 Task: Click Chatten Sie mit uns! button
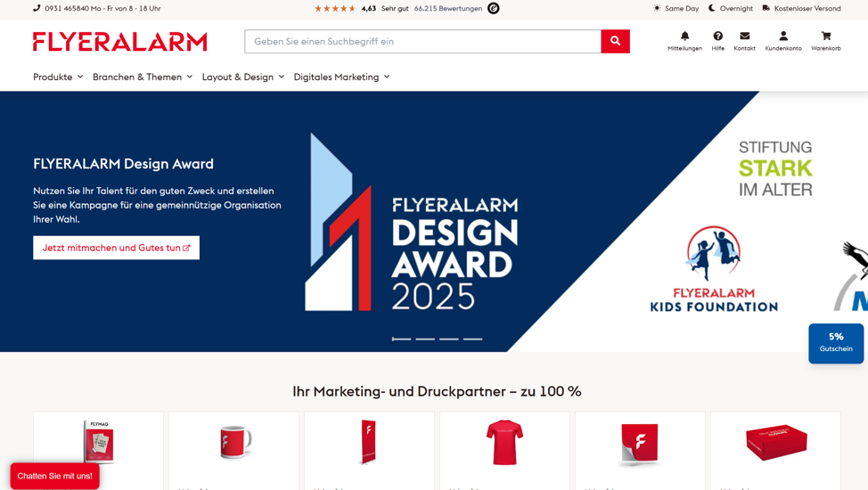[54, 476]
